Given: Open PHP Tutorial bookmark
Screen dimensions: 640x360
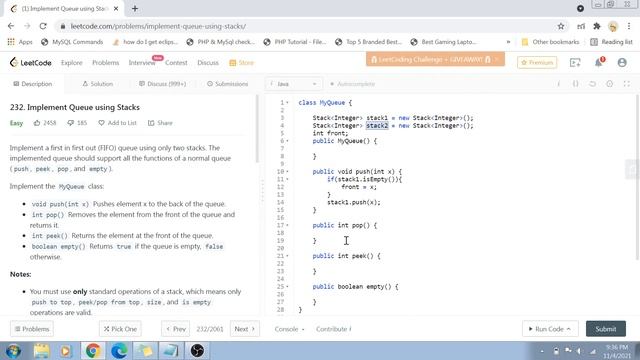Looking at the screenshot, I should click(x=295, y=42).
